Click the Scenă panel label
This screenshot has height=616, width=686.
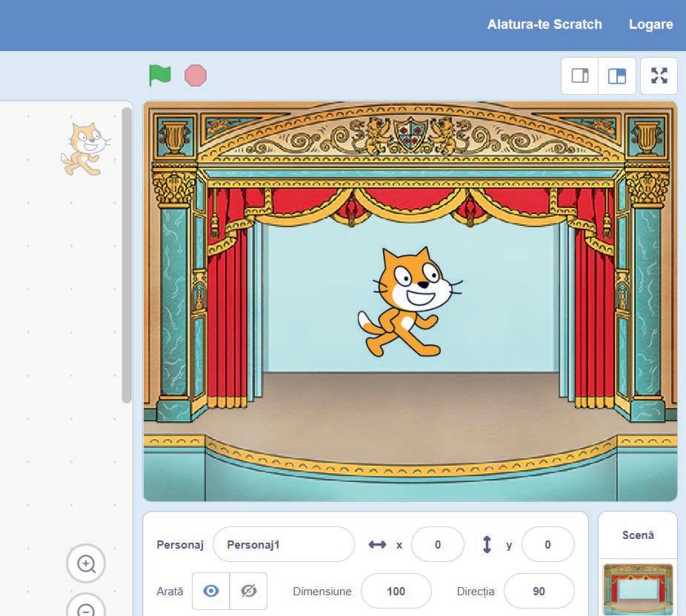638,535
